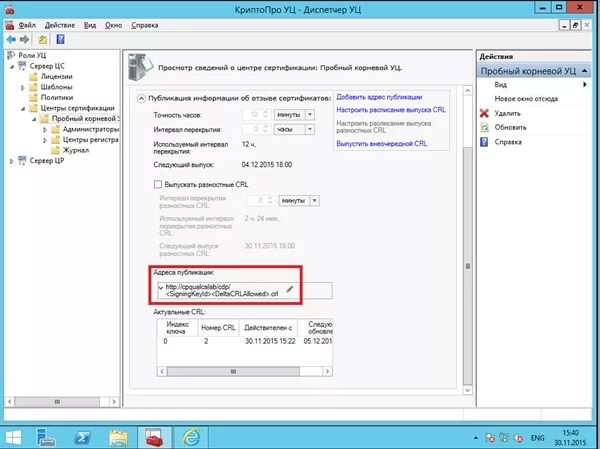The image size is (600, 449).
Task: Click Настроить расписание выпуска CRL link
Action: (x=391, y=110)
